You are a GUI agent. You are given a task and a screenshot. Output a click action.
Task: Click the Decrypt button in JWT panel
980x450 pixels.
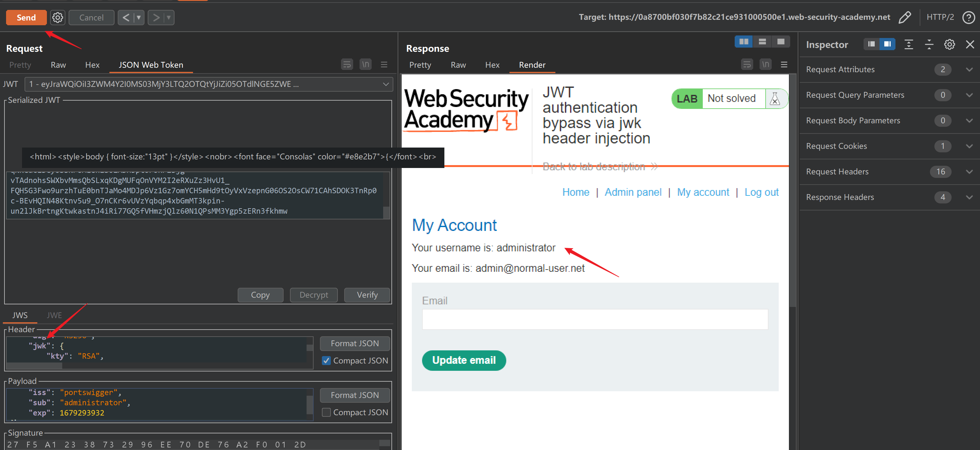coord(313,294)
